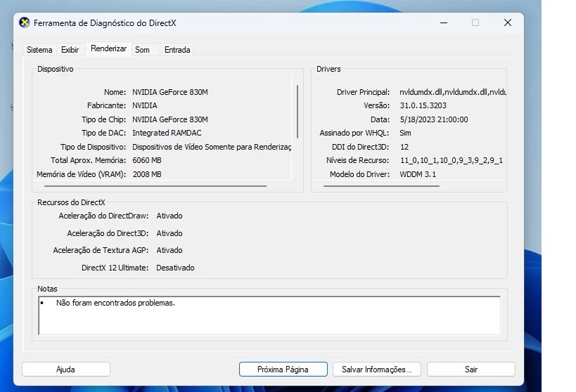
Task: Click the Aceleração de Textura AGP label
Action: 101,250
